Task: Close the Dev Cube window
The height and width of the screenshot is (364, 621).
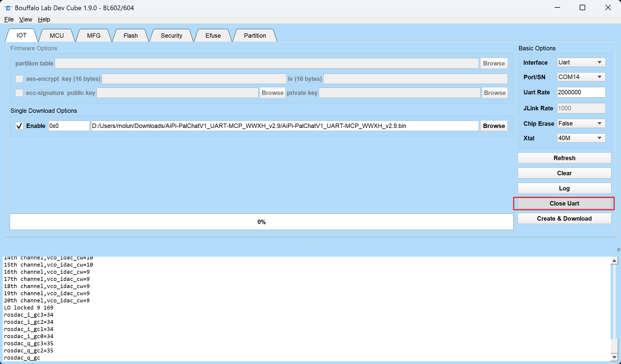Action: pyautogui.click(x=608, y=8)
